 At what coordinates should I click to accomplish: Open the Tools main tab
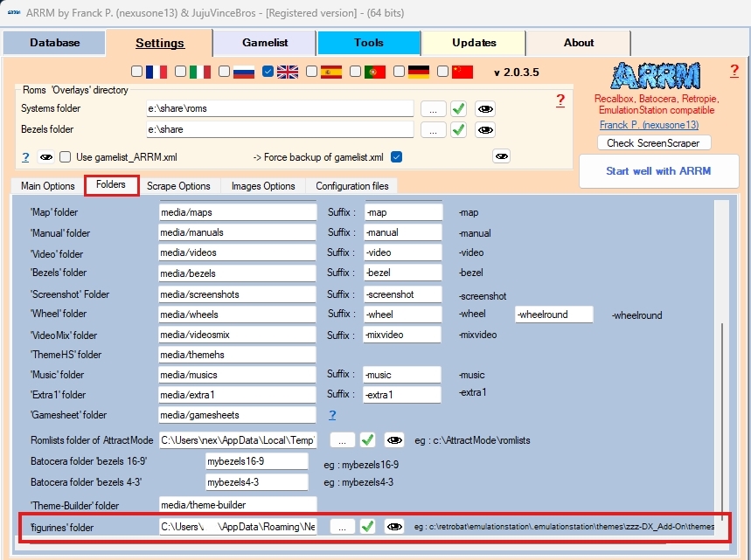[368, 42]
